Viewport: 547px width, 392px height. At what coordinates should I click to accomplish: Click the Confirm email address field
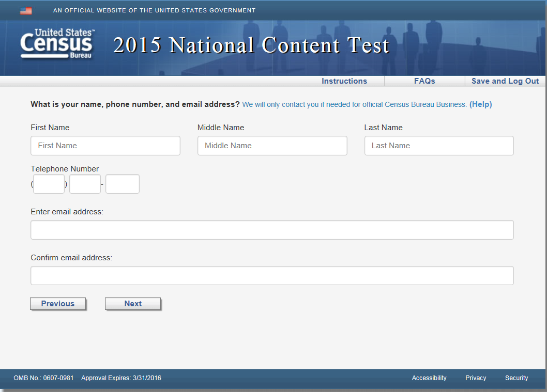[272, 276]
